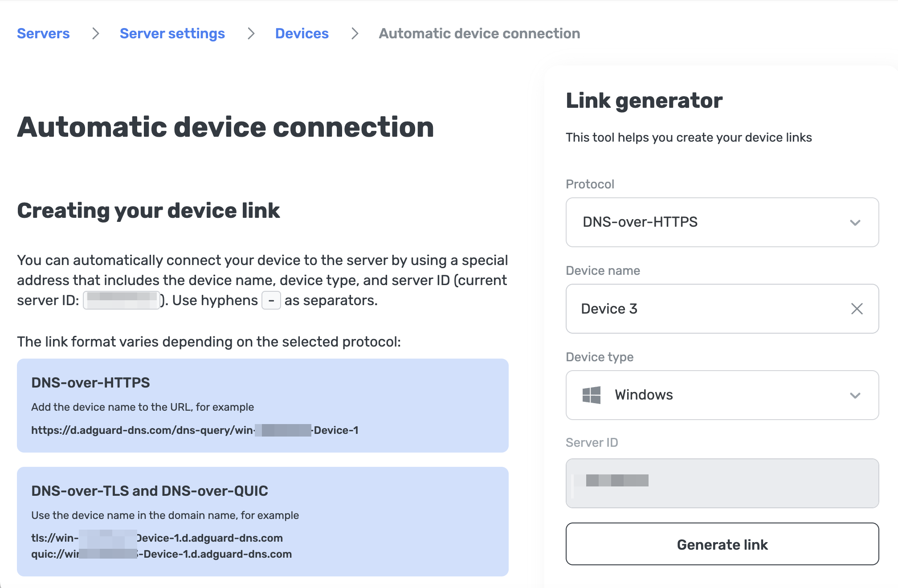Open the Device type dropdown chevron
Viewport: 898px width, 588px height.
click(x=855, y=395)
